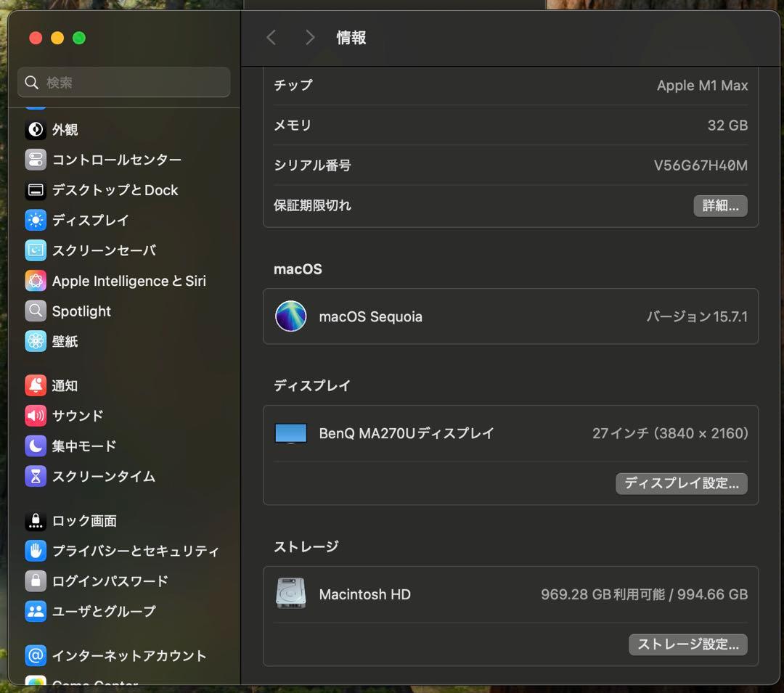Click the シリアル番号 label
Image resolution: width=784 pixels, height=693 pixels.
point(312,165)
